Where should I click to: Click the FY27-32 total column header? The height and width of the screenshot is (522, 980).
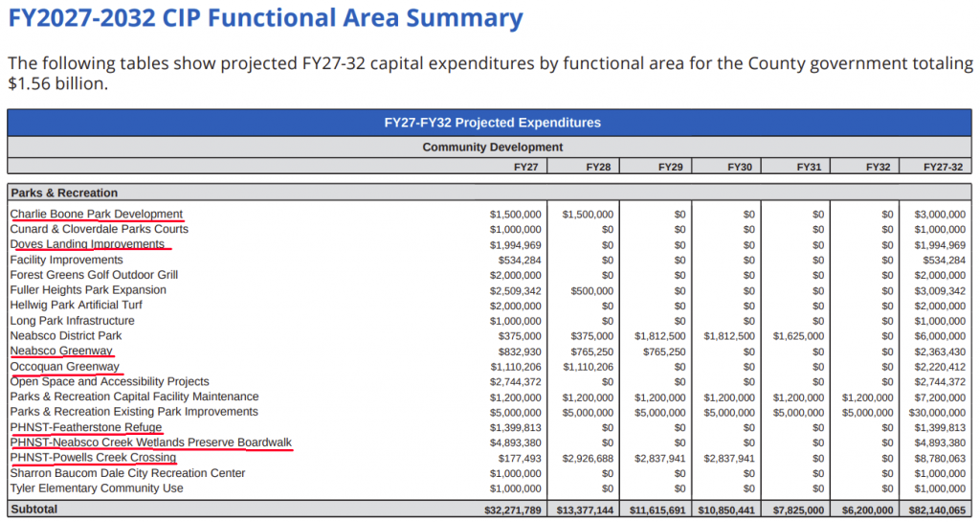point(943,167)
